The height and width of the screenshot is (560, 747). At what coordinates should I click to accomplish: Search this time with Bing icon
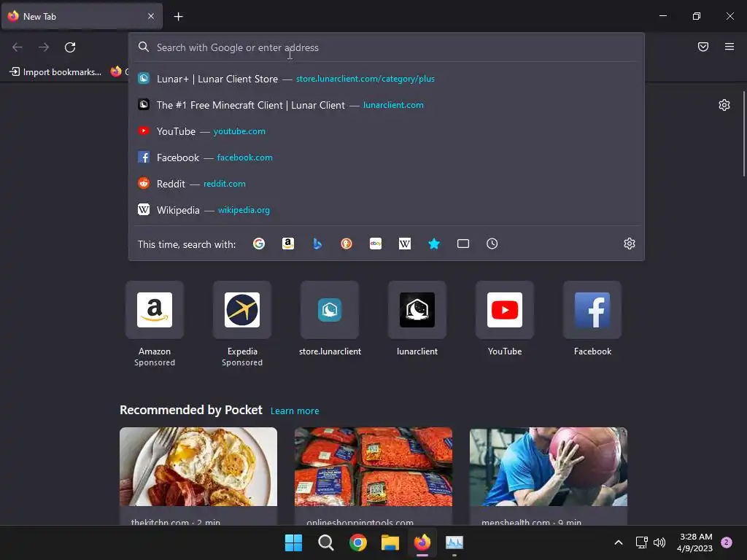pyautogui.click(x=317, y=244)
